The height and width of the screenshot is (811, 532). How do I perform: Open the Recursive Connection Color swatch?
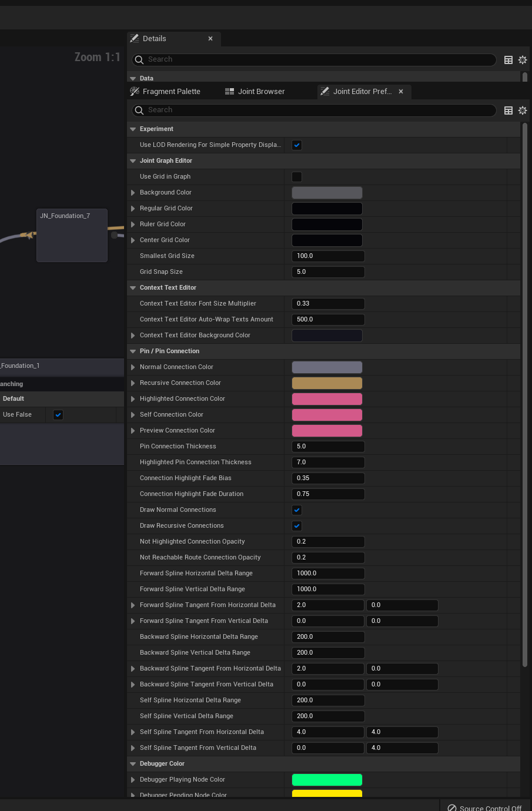327,383
